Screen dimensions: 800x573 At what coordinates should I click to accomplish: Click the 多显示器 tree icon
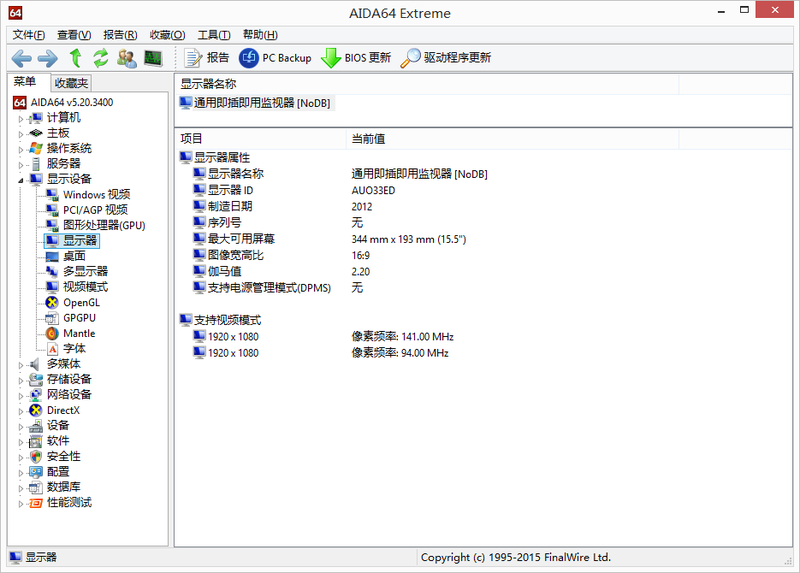pos(52,271)
